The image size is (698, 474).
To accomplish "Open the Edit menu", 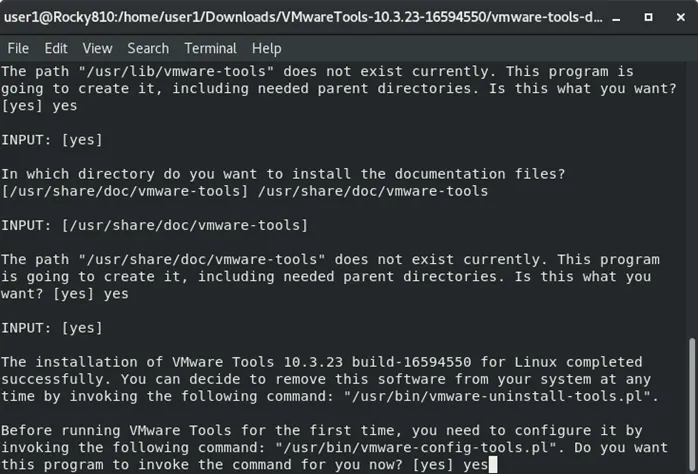I will [56, 48].
